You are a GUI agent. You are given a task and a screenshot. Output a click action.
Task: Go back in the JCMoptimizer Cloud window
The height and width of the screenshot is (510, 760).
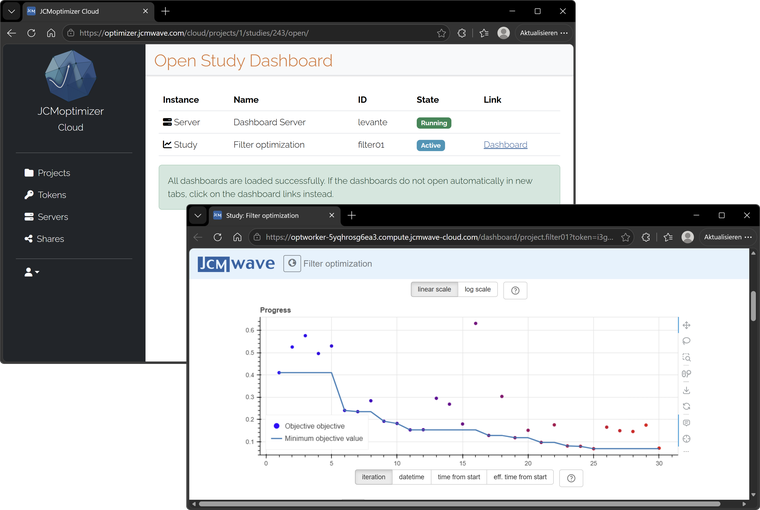point(12,33)
